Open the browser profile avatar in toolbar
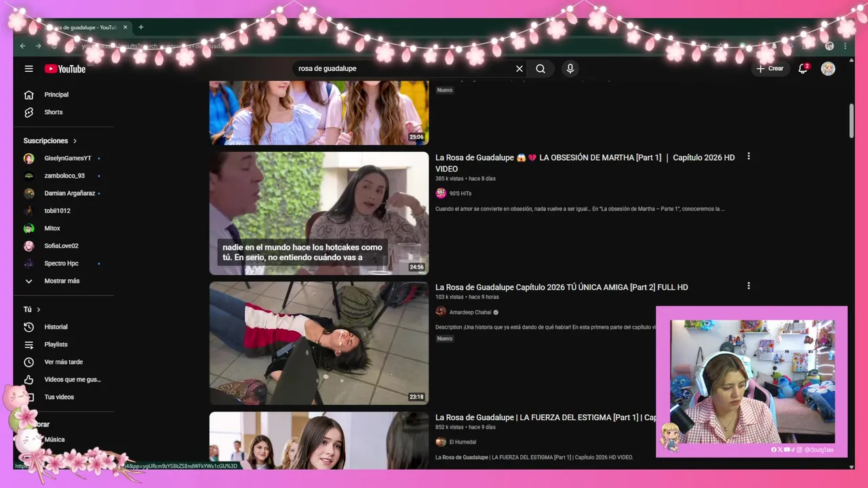Screen dimensions: 868x488 click(829, 46)
